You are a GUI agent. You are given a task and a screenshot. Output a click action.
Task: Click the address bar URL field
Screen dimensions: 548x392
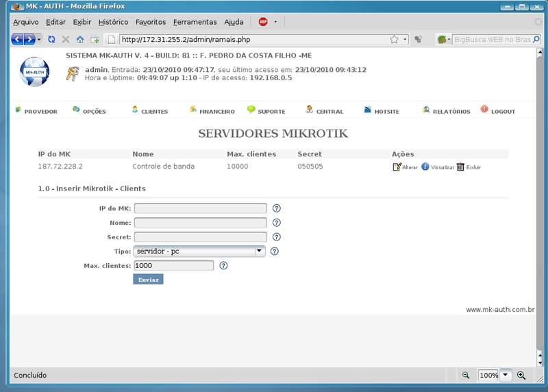click(254, 39)
